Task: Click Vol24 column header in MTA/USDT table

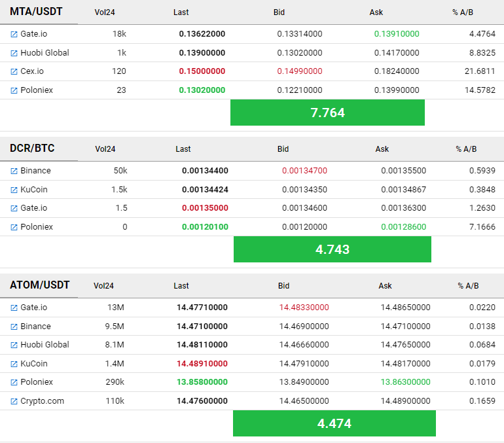Action: point(105,12)
